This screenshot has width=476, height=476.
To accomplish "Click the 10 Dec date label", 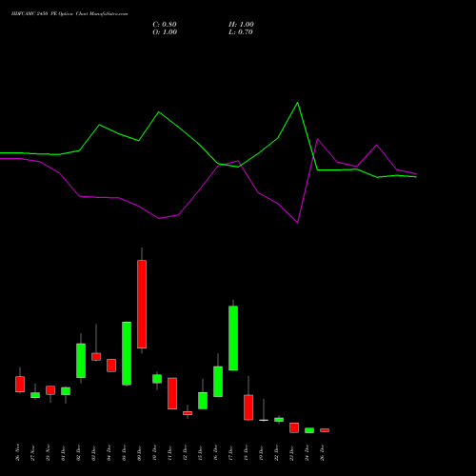I will click(154, 452).
